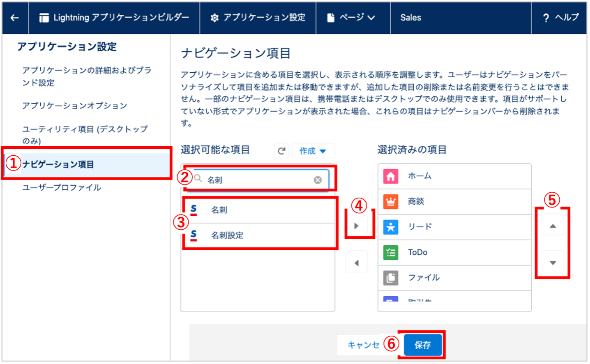Click the 名刺設定 item's S icon
The height and width of the screenshot is (364, 590).
point(194,235)
